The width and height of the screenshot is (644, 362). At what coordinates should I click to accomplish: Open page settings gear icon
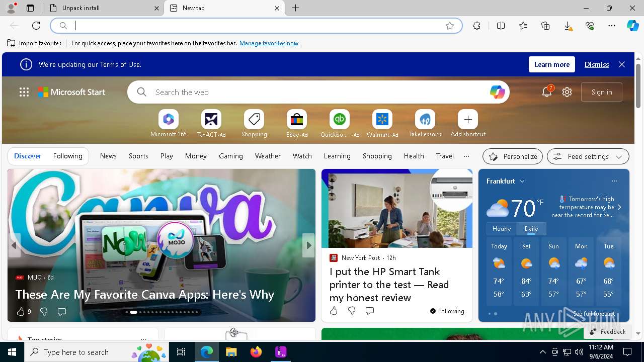click(x=567, y=92)
